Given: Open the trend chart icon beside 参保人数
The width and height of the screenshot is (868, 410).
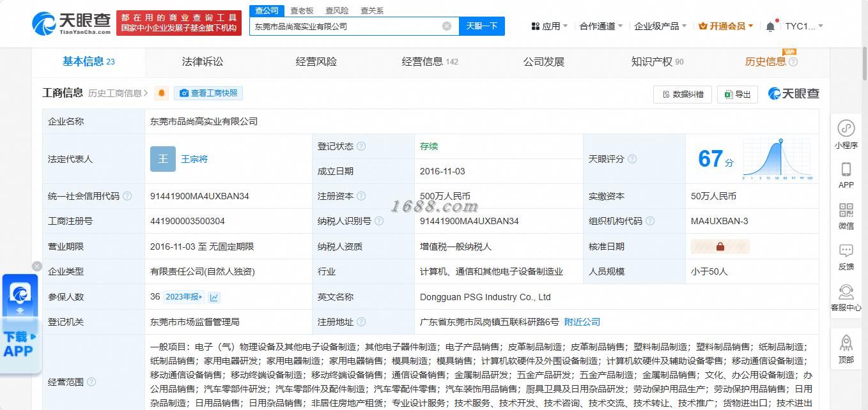Looking at the screenshot, I should [214, 297].
